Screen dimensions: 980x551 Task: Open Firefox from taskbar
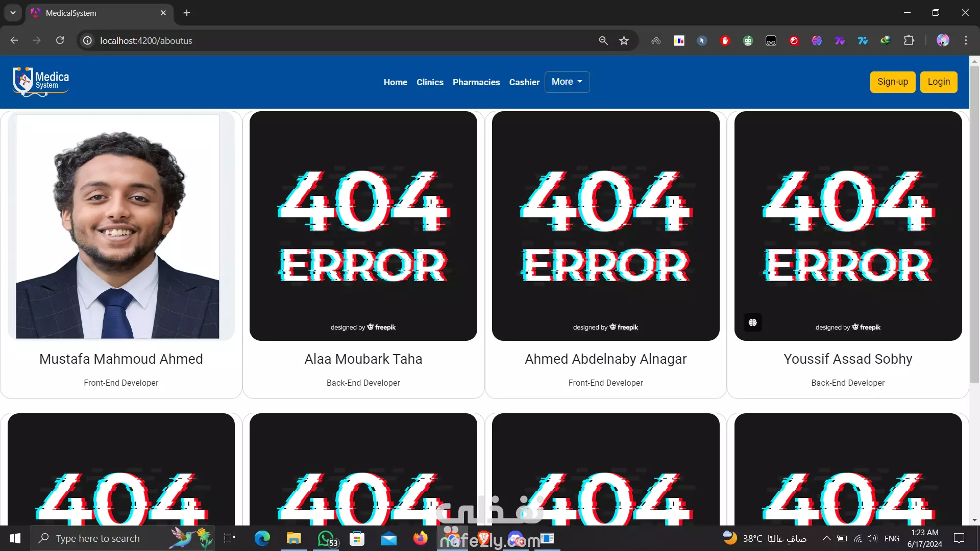[421, 538]
